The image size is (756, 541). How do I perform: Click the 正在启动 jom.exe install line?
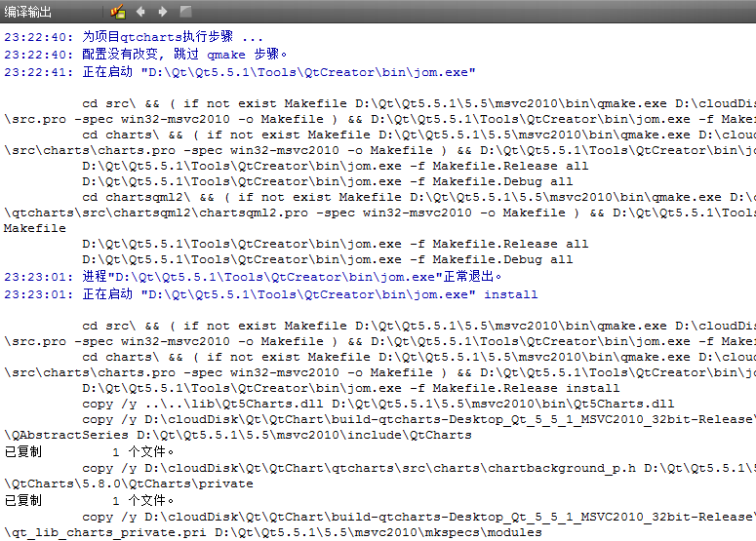[271, 293]
